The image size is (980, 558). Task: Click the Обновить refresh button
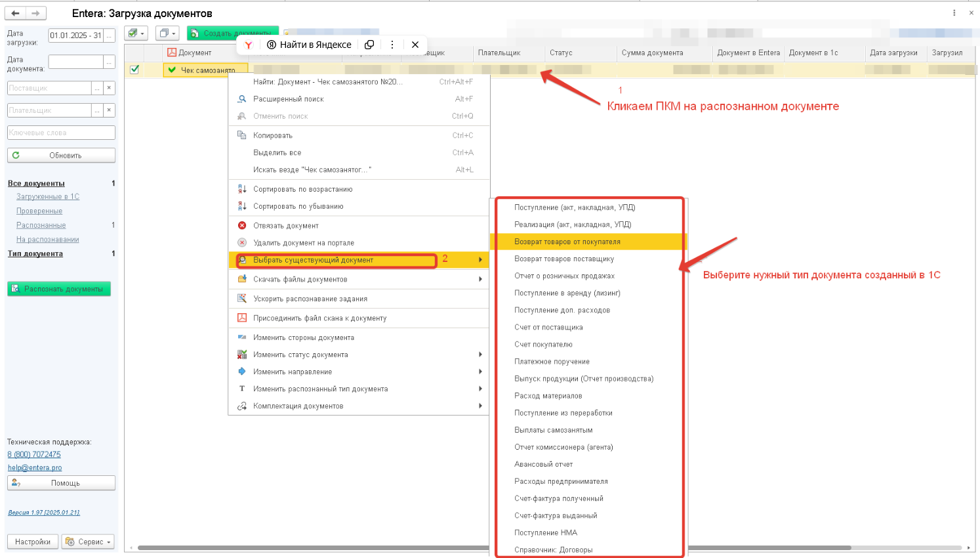coord(61,156)
